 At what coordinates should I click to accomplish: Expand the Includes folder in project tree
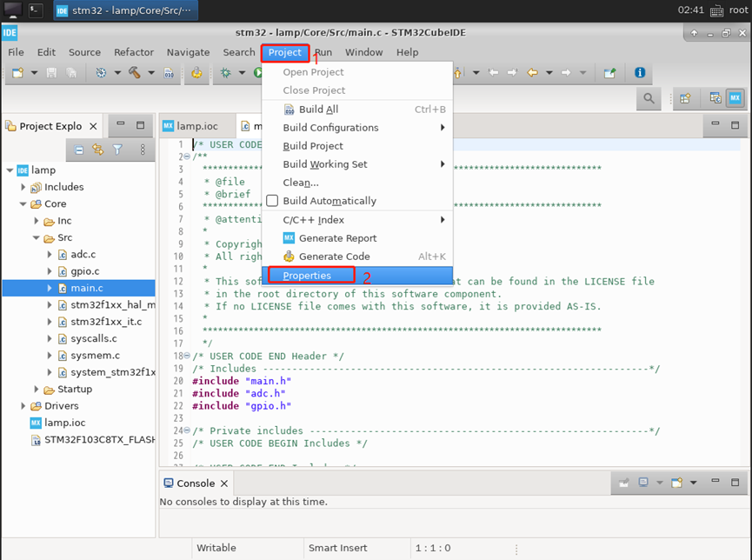click(x=23, y=187)
